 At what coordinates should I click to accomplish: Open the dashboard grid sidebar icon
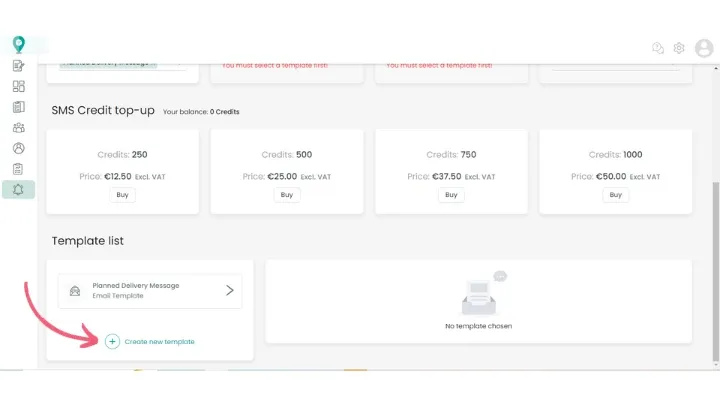click(18, 86)
